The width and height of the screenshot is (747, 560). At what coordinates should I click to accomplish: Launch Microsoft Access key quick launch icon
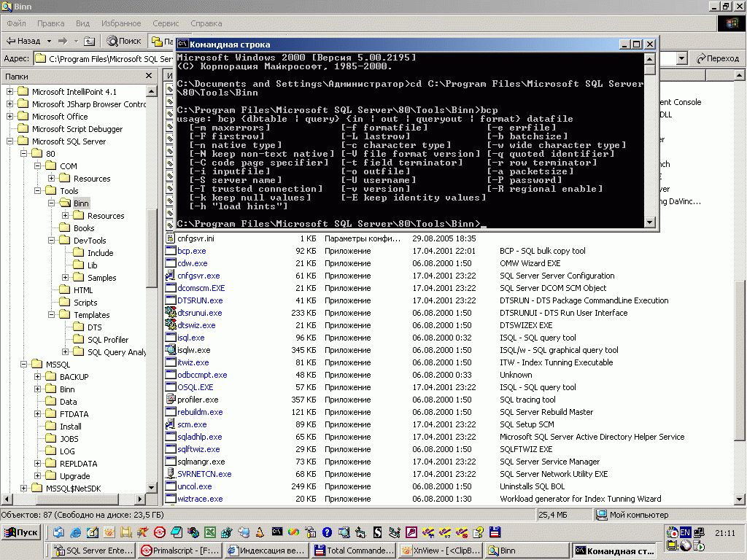[x=411, y=532]
